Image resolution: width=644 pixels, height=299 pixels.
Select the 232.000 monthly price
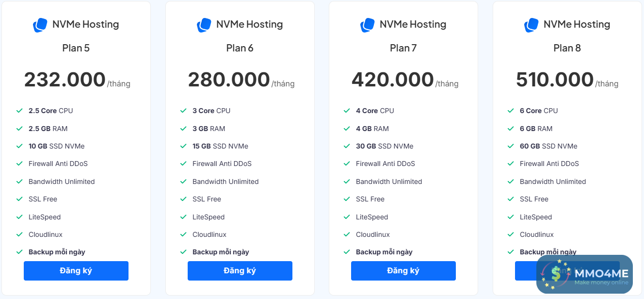pyautogui.click(x=65, y=80)
